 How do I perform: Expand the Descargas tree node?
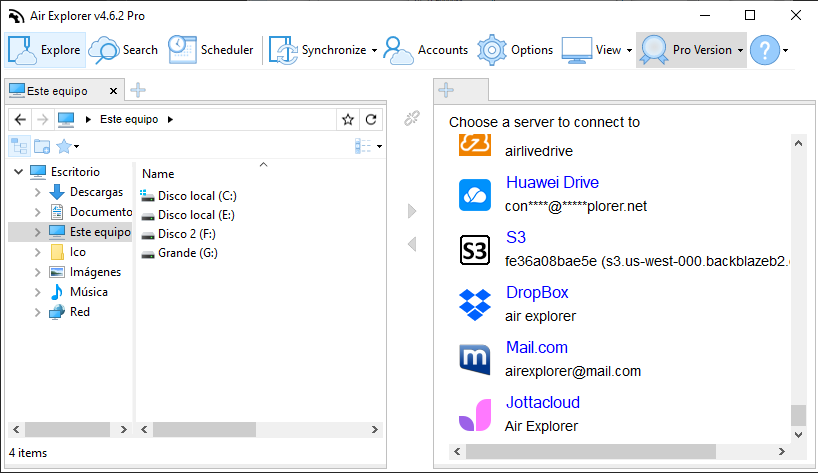[x=37, y=192]
